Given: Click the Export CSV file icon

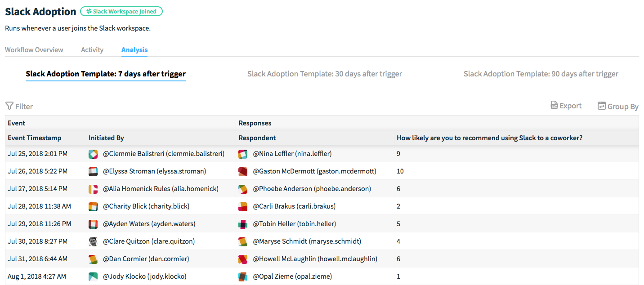Looking at the screenshot, I should 555,105.
